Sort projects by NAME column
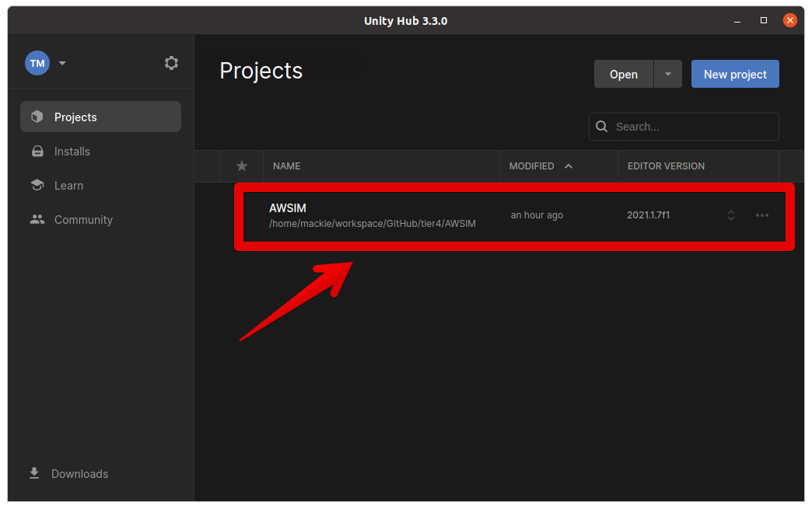Screen dimensions: 812x509 (287, 166)
